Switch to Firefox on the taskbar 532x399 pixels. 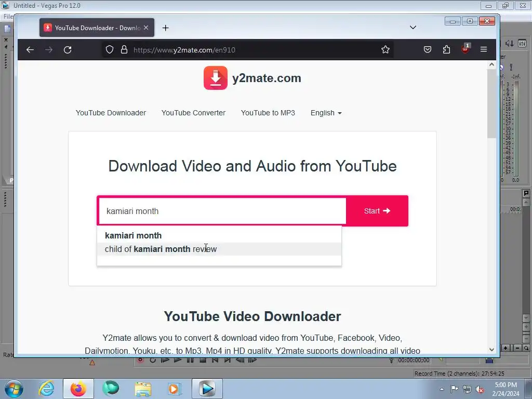78,389
